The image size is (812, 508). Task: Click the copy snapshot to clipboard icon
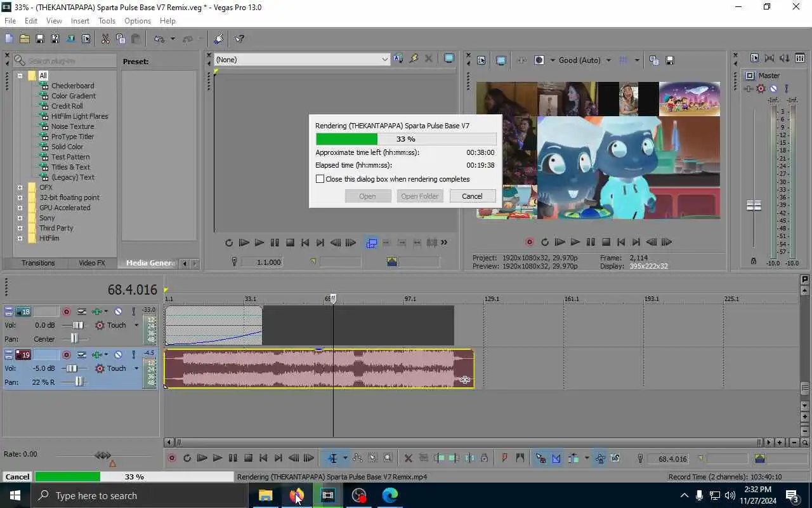(654, 60)
